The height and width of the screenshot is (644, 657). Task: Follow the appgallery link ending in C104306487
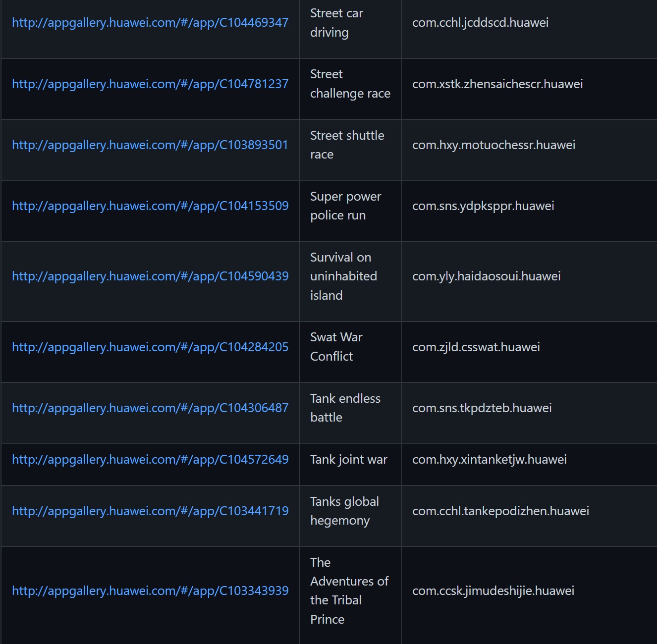point(150,408)
